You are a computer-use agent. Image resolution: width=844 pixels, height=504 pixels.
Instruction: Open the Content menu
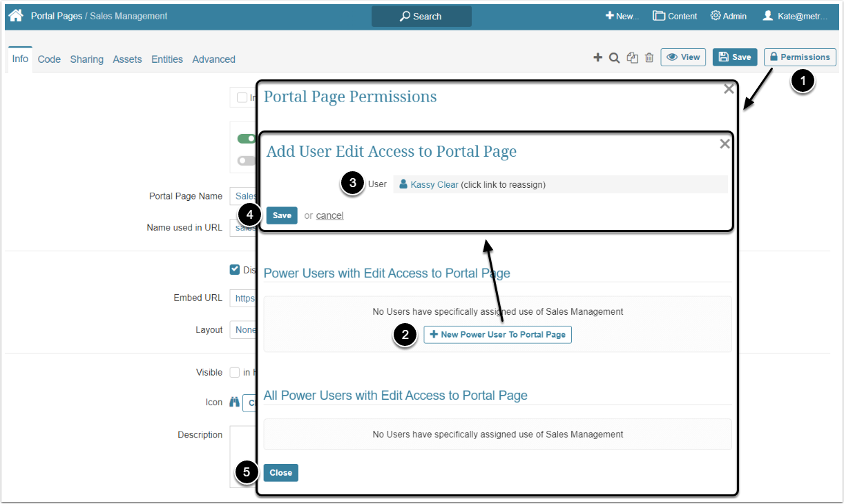(675, 16)
